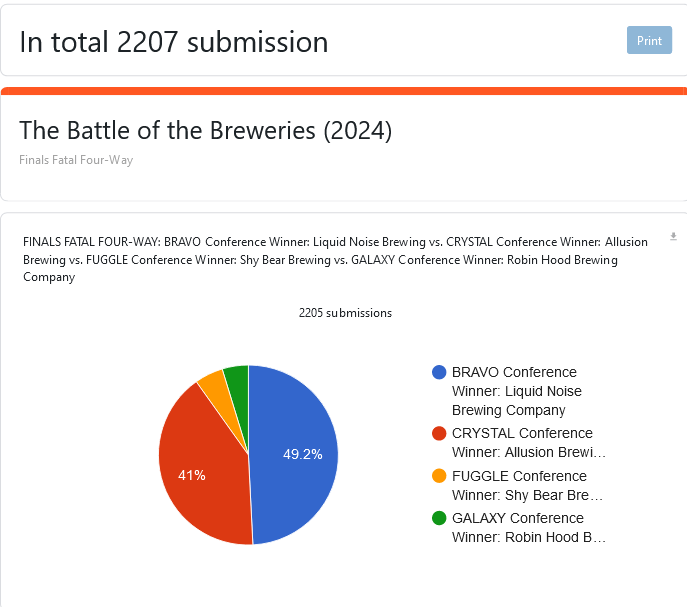The width and height of the screenshot is (687, 607).
Task: Select the BRAVO Conference Winner legend label
Action: pyautogui.click(x=516, y=391)
